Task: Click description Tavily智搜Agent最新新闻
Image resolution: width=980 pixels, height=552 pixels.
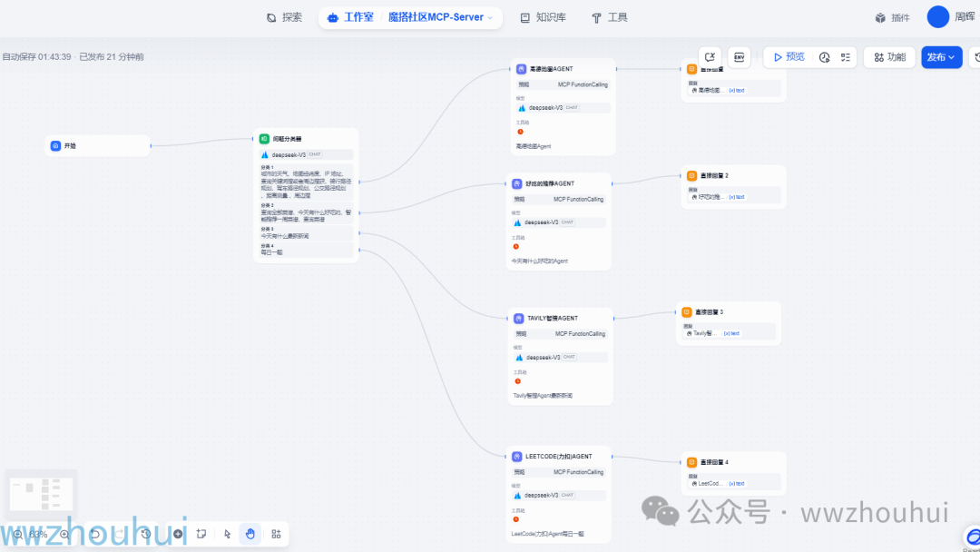Action: tap(543, 396)
